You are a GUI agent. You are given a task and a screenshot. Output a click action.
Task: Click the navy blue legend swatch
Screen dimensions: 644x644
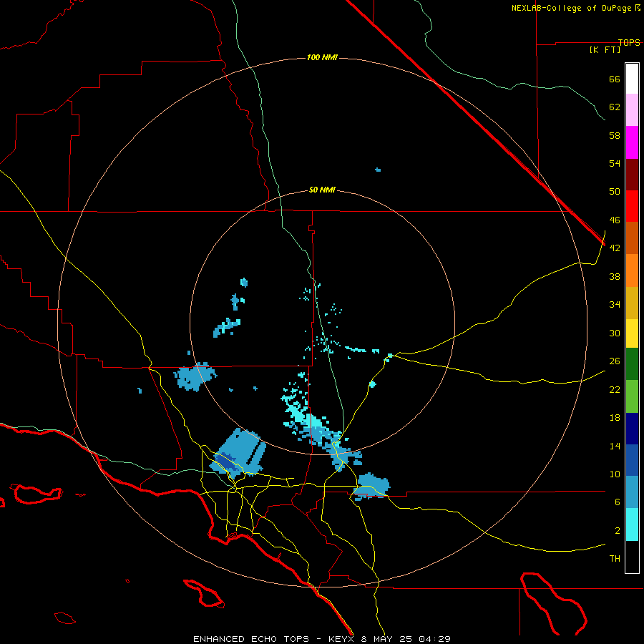tap(632, 429)
